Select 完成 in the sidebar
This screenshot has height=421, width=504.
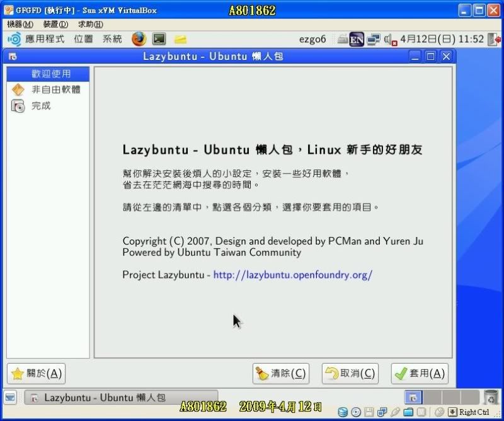click(49, 105)
